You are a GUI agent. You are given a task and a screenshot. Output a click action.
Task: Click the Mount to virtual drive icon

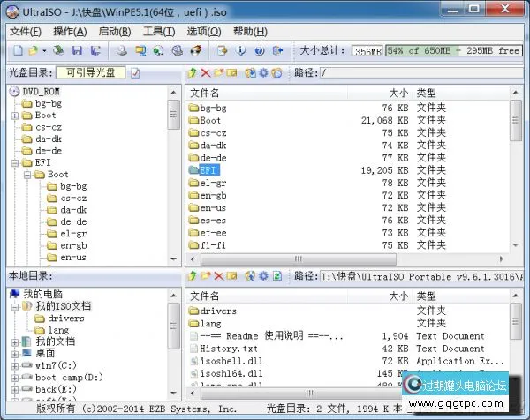click(178, 50)
